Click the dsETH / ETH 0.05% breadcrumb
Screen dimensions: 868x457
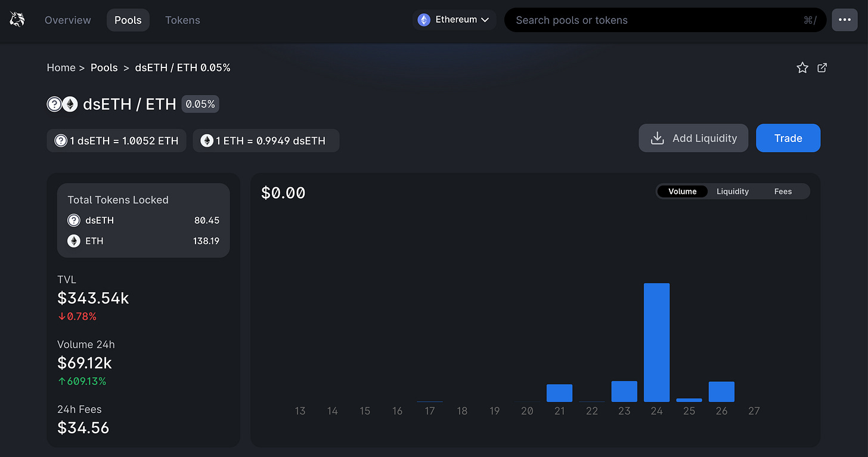(x=183, y=68)
